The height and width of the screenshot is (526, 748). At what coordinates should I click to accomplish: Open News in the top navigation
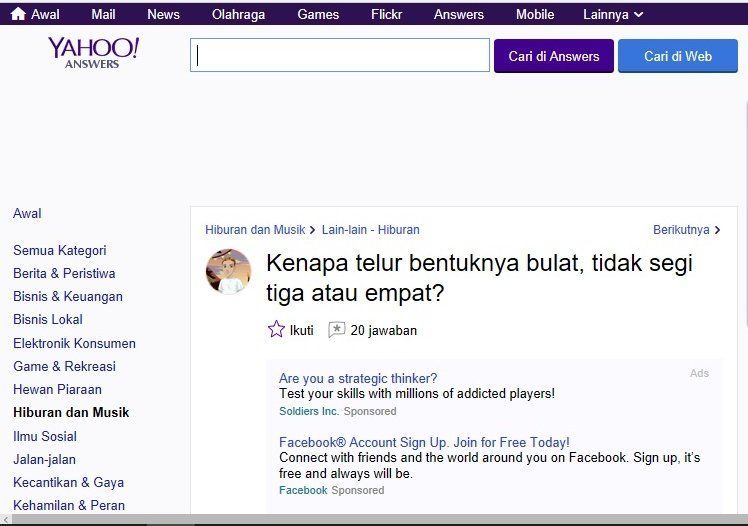[x=163, y=14]
